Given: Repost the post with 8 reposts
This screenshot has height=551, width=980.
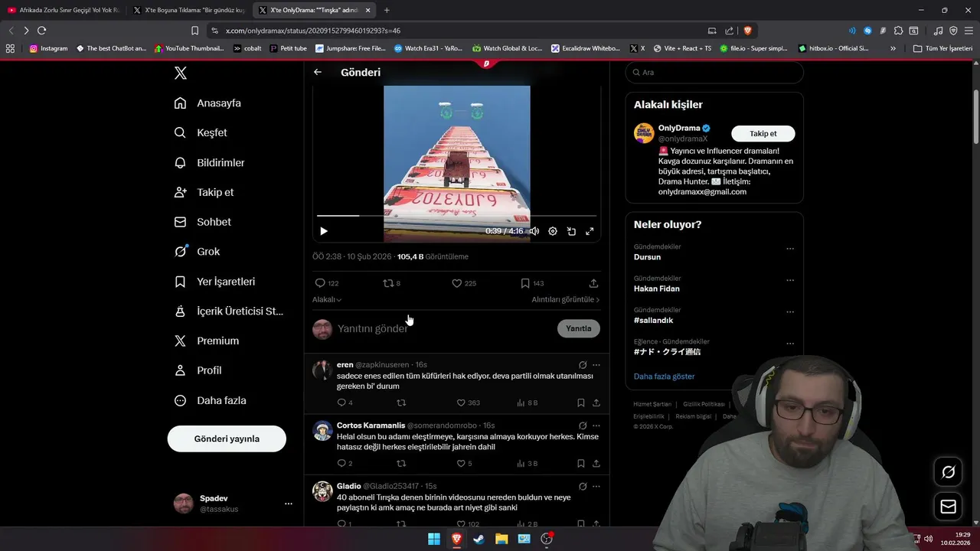Looking at the screenshot, I should coord(392,283).
